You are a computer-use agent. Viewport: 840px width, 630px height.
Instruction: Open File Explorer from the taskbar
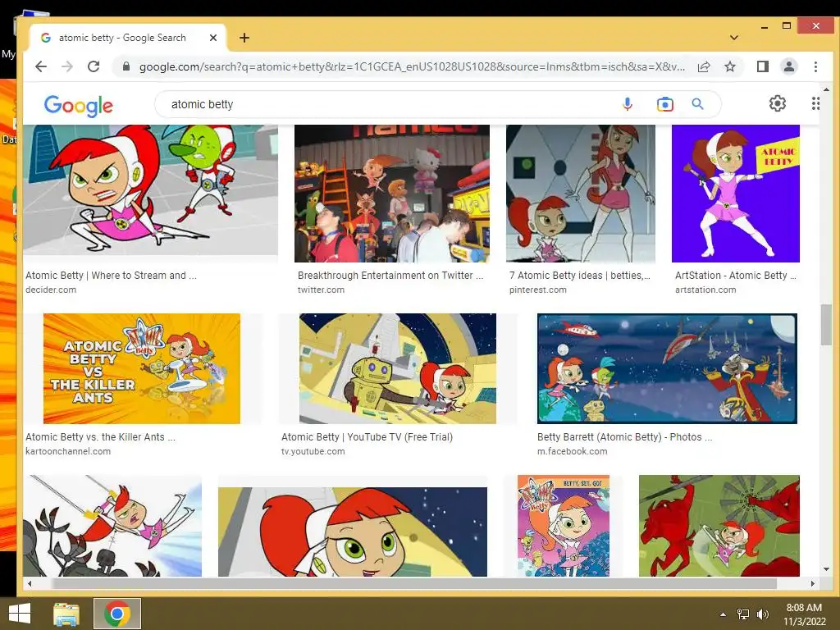[66, 614]
